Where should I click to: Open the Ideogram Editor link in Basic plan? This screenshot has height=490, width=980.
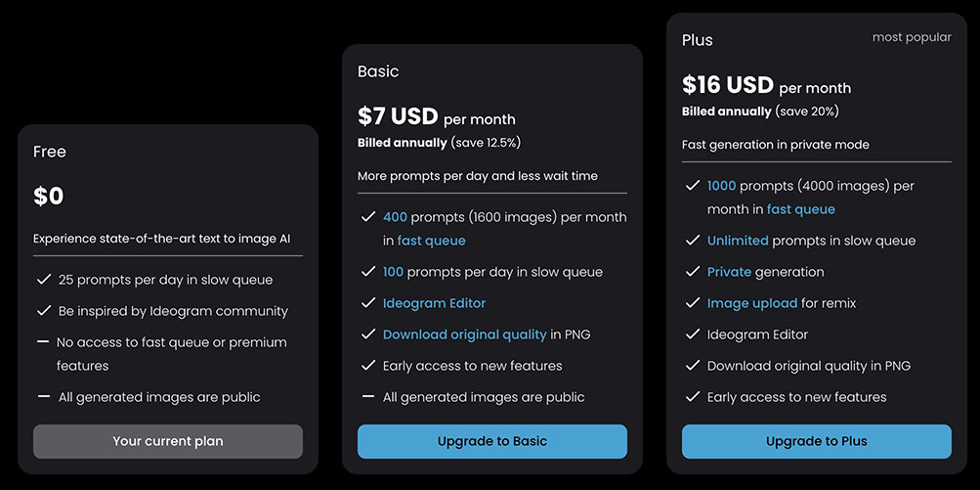click(x=435, y=303)
